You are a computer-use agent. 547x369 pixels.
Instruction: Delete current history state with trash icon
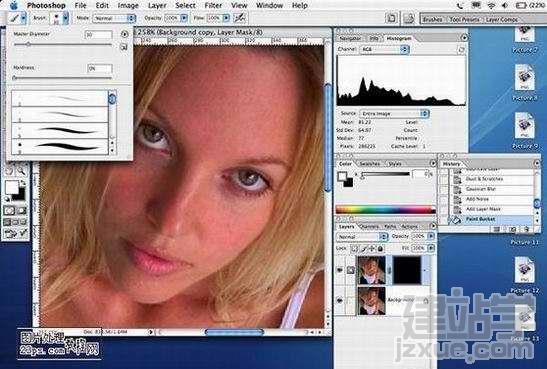click(526, 229)
